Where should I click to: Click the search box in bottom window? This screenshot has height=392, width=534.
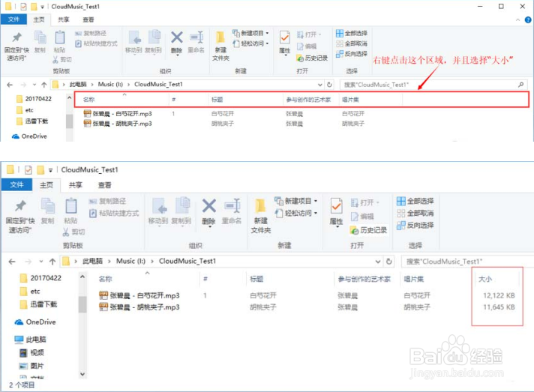(467, 262)
